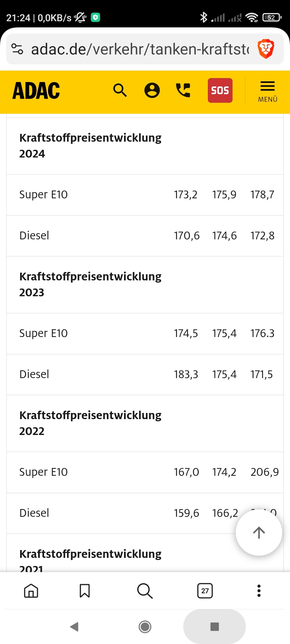Open the MENÜ hamburger menu
The image size is (290, 644).
click(x=267, y=91)
